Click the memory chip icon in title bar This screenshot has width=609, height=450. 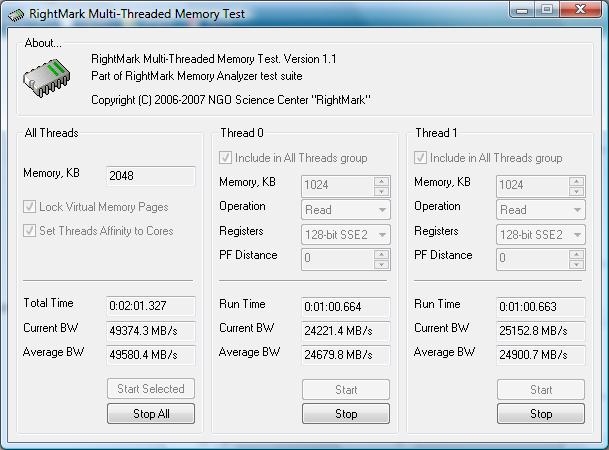coord(16,15)
